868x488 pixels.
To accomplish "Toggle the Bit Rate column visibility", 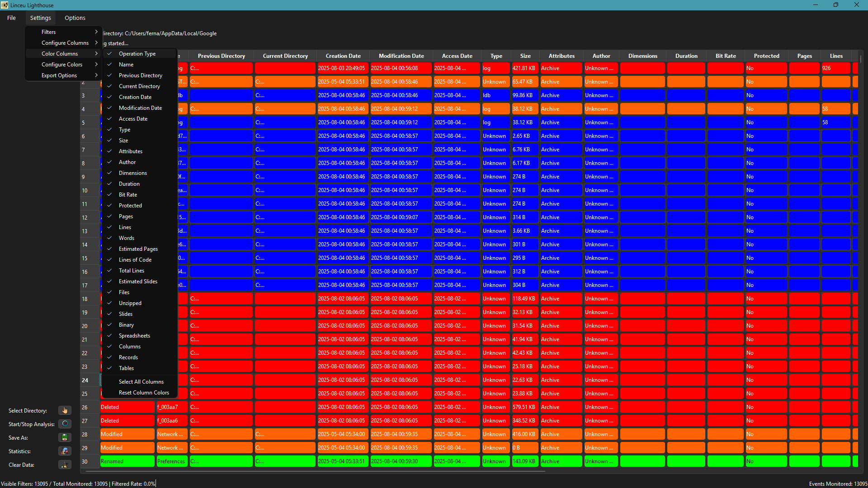I will point(128,195).
